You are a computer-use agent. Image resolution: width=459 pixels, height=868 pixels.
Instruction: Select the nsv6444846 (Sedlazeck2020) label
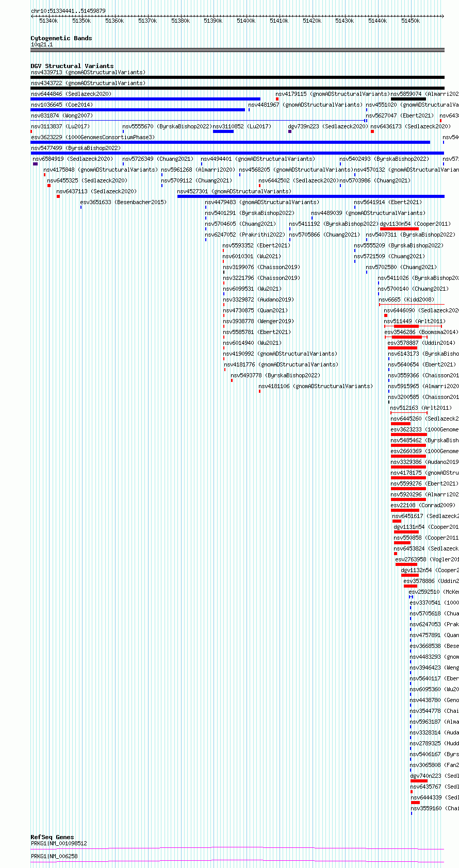pos(71,94)
